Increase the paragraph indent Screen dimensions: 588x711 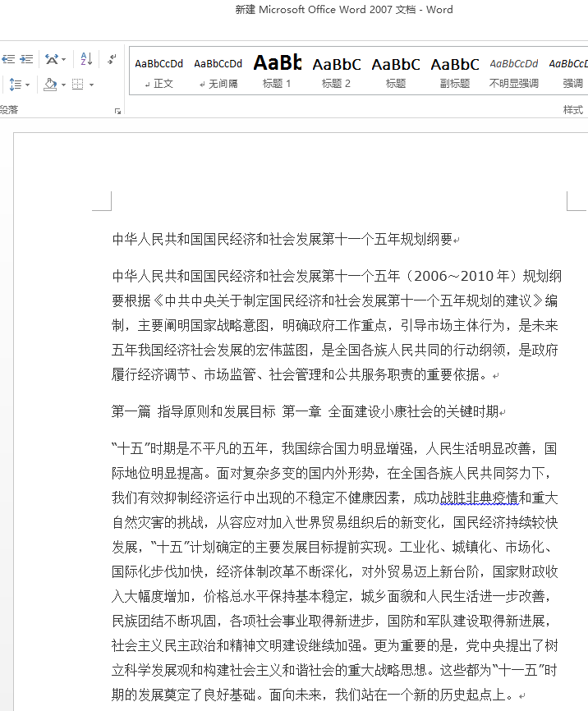26,59
